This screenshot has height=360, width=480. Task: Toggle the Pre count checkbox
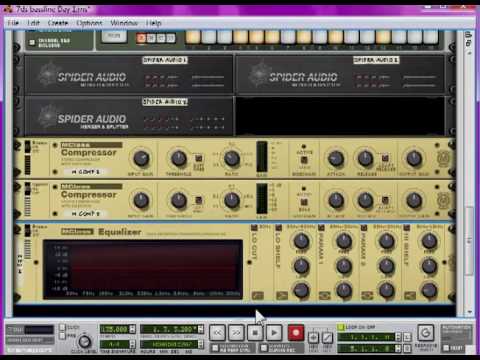(x=62, y=336)
